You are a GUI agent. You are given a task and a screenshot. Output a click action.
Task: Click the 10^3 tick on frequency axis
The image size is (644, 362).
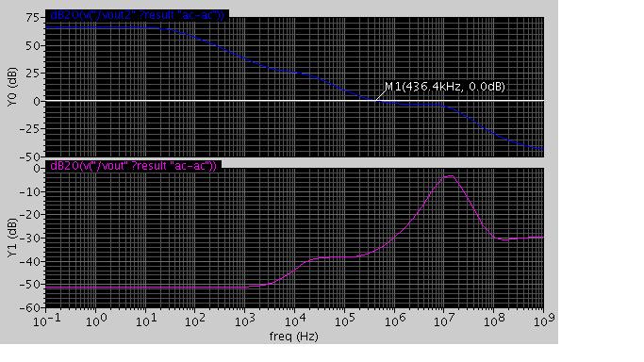pos(245,321)
